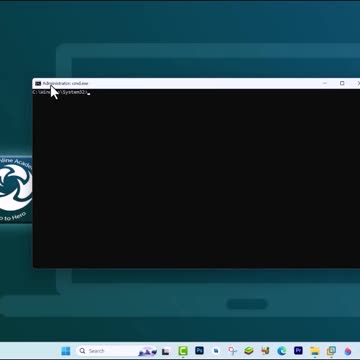This screenshot has width=360, height=360.
Task: Open Photoshop from the taskbar
Action: (199, 351)
